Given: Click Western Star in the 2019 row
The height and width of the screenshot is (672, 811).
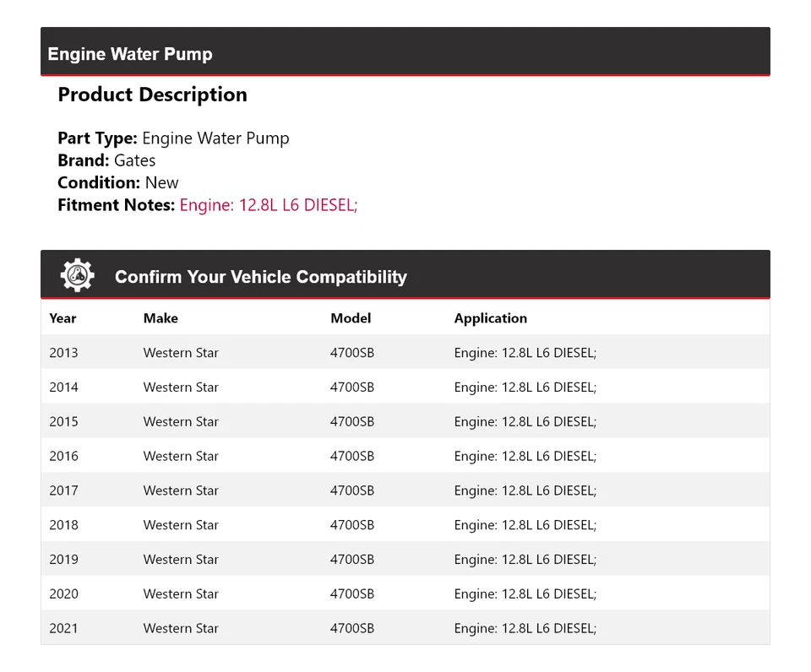Looking at the screenshot, I should point(181,560).
